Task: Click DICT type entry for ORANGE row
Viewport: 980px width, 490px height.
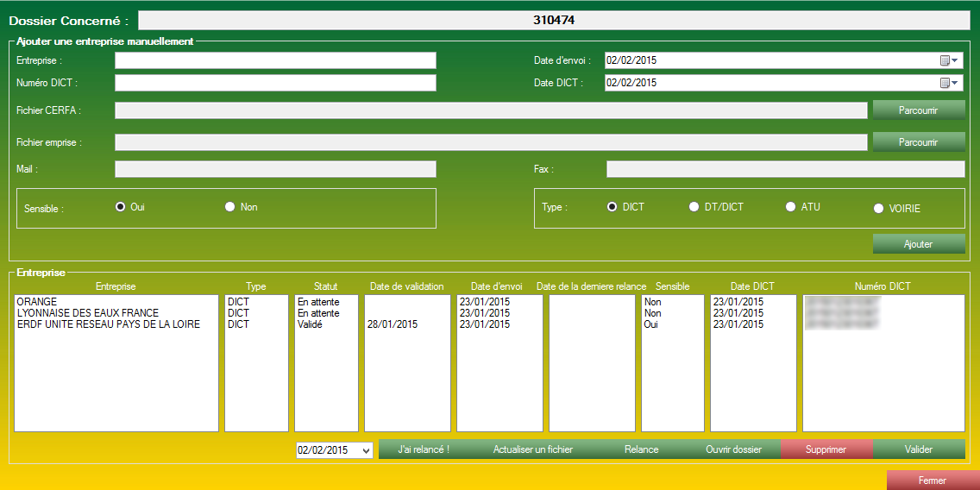Action: pyautogui.click(x=238, y=302)
